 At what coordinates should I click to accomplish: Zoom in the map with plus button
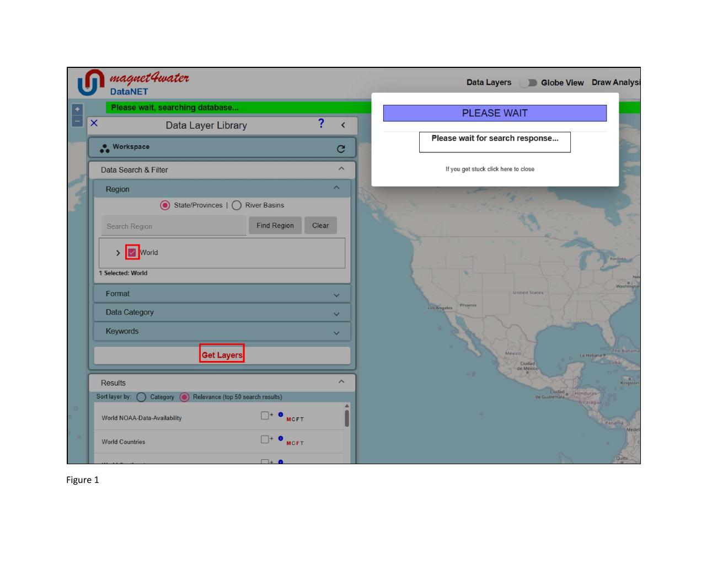click(x=77, y=109)
